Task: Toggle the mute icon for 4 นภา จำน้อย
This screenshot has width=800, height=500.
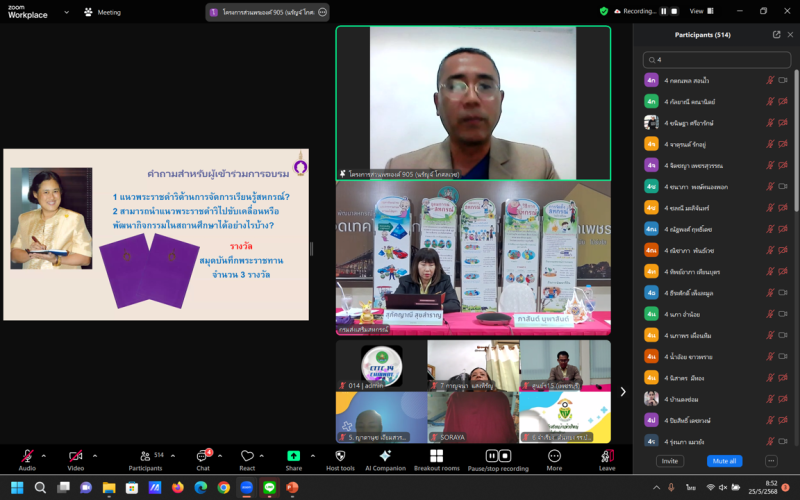Action: click(x=770, y=314)
